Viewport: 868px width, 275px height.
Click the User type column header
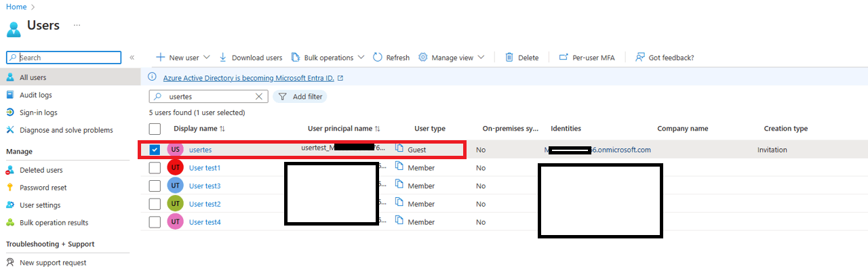(430, 129)
